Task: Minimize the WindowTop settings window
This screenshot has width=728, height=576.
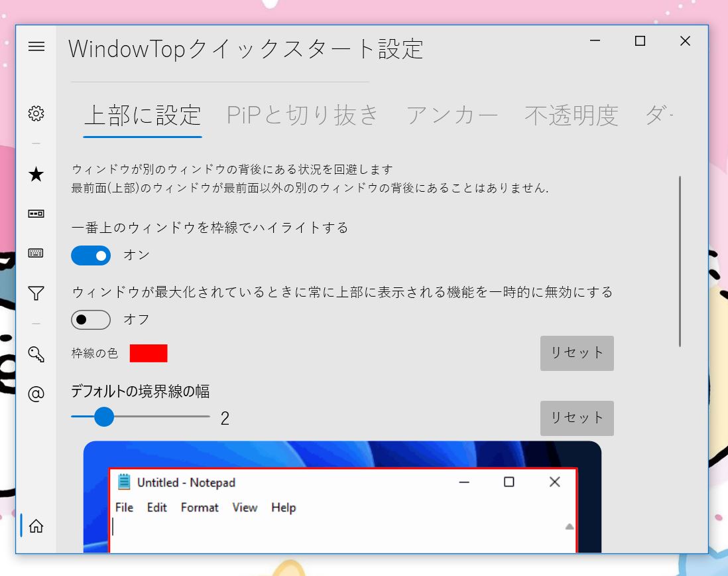Action: [x=595, y=41]
